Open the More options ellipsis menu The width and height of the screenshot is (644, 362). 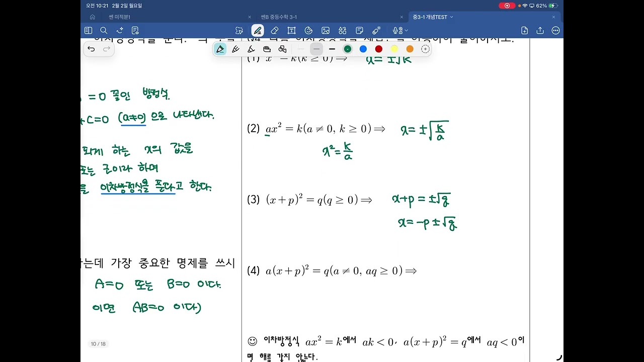tap(555, 31)
